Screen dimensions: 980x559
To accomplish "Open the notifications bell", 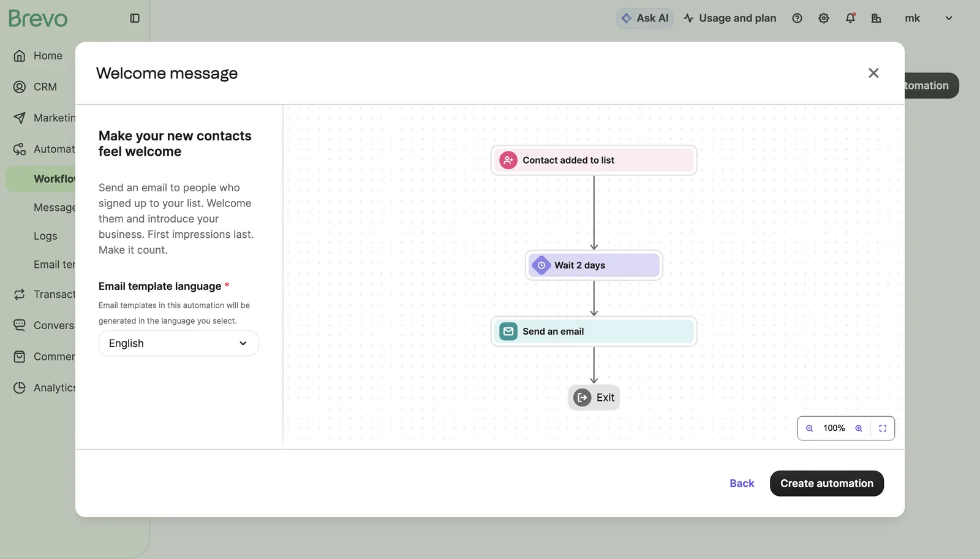I will (x=850, y=18).
